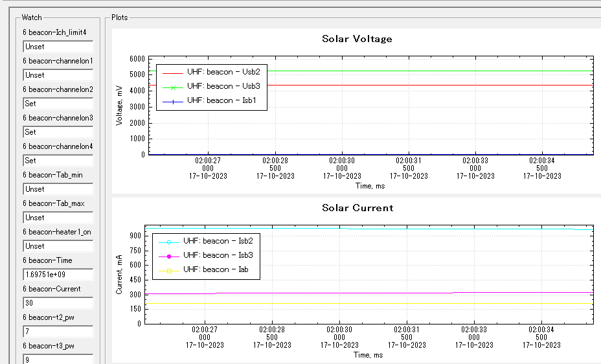Click the beacon-Time value 1.69751e+09
The height and width of the screenshot is (364, 601).
(x=58, y=275)
